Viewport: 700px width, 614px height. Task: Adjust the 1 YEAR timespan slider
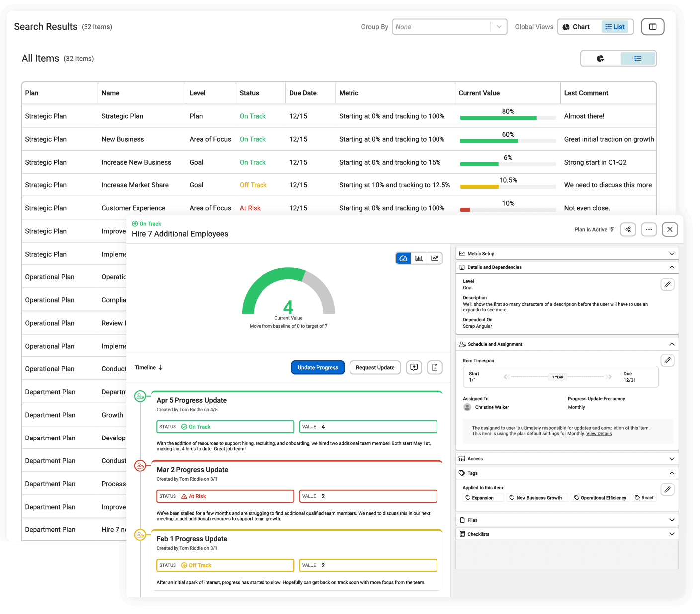557,377
